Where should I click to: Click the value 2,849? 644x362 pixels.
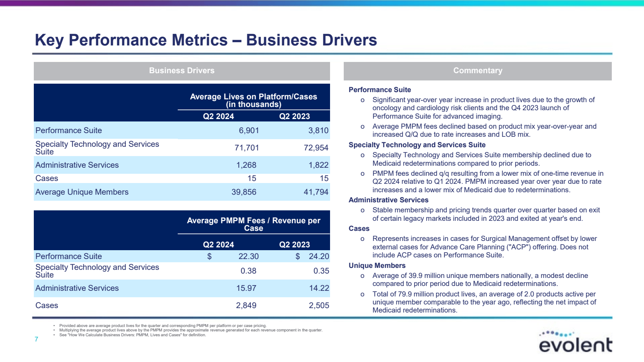[246, 305]
